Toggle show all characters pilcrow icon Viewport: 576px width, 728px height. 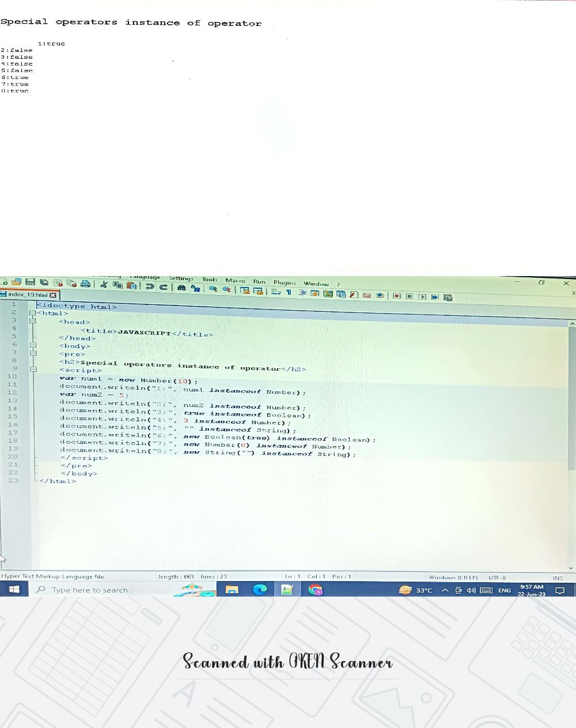coord(289,292)
